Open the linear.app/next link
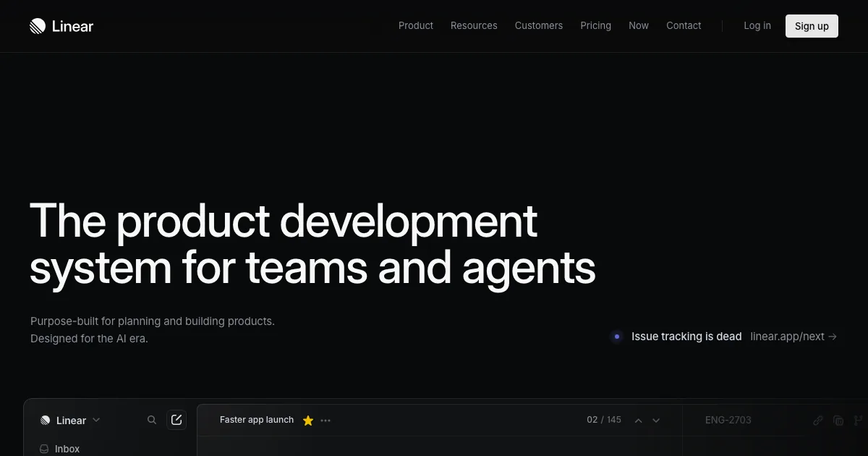 click(793, 337)
